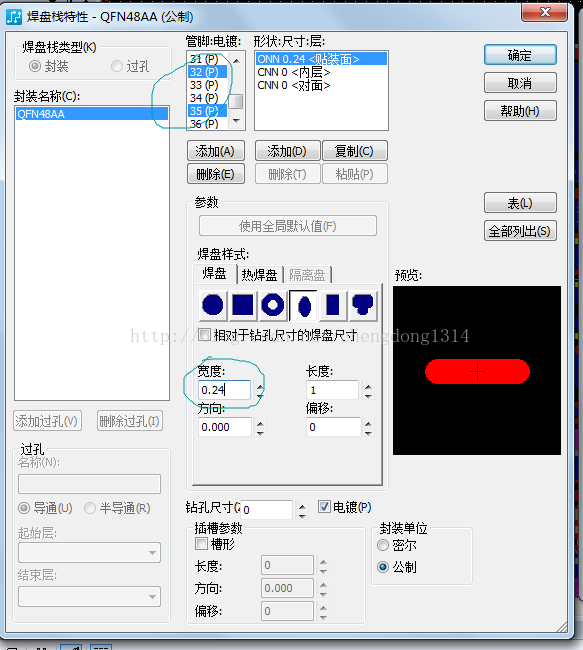Expand the 结束层 end layer dropdown
Viewport: 583px width, 650px height.
(x=90, y=597)
